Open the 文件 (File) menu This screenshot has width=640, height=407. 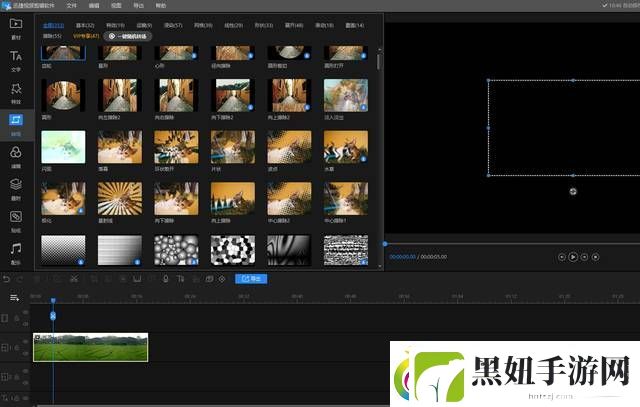point(71,6)
